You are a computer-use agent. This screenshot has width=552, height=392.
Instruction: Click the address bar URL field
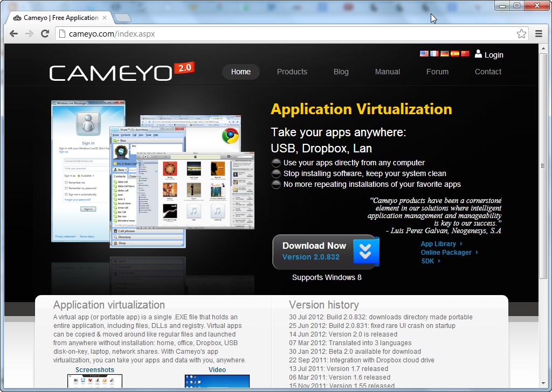click(x=292, y=34)
